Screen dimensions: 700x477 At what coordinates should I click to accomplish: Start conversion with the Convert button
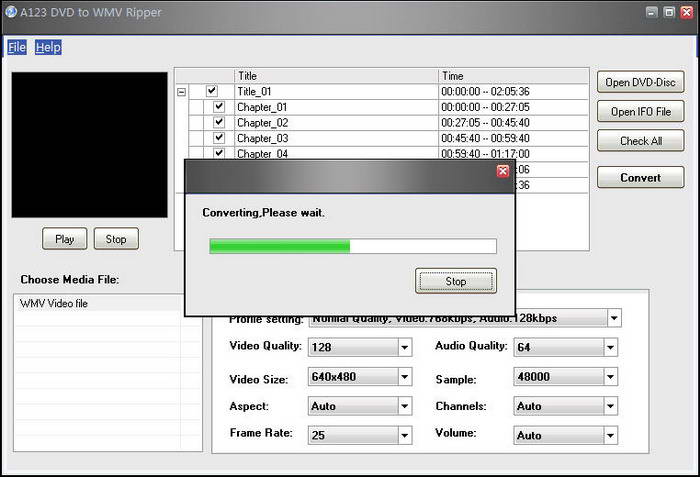point(640,177)
